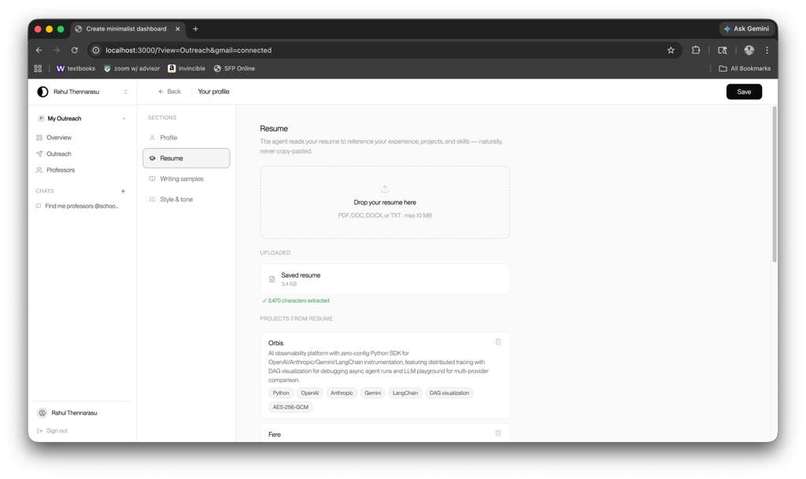Open the SFP Online bookmark
The height and width of the screenshot is (479, 806).
[x=234, y=68]
